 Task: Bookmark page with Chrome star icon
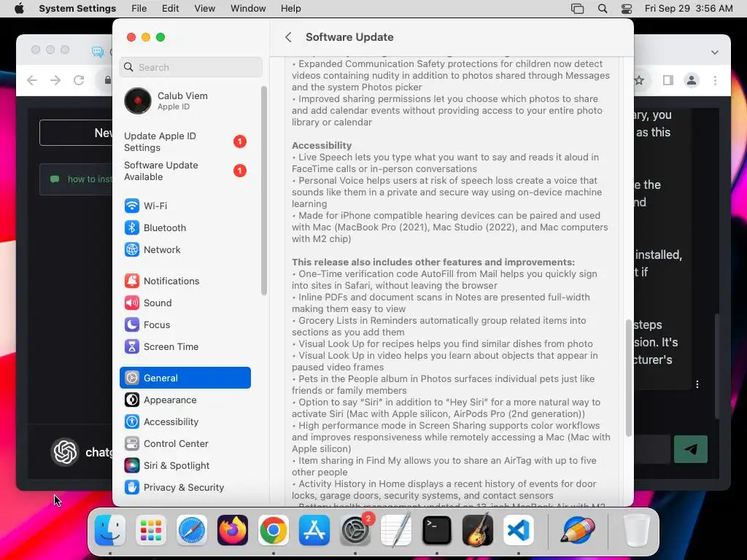pyautogui.click(x=639, y=80)
